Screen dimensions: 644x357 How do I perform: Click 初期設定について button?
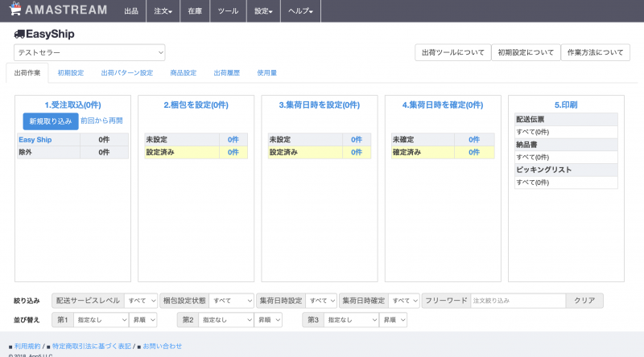pyautogui.click(x=526, y=52)
